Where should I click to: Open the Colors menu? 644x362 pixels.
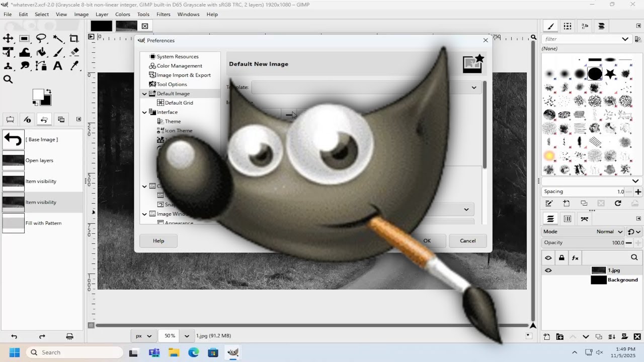tap(123, 14)
